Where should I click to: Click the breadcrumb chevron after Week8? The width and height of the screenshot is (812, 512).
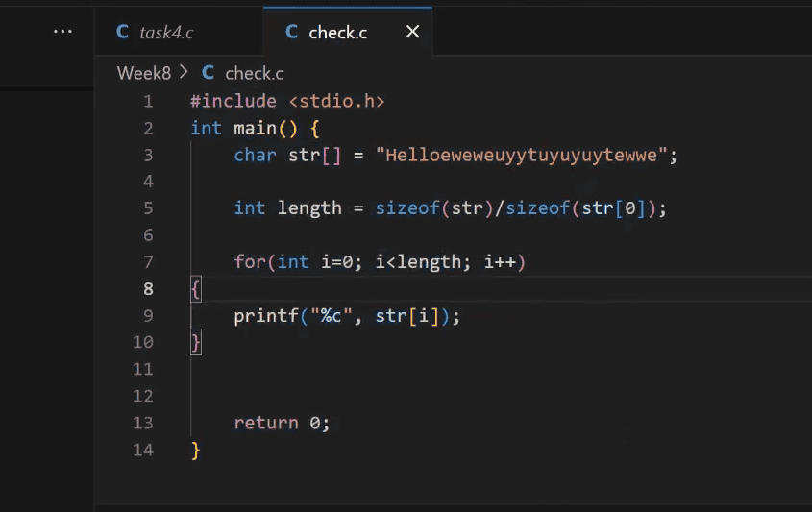coord(184,73)
